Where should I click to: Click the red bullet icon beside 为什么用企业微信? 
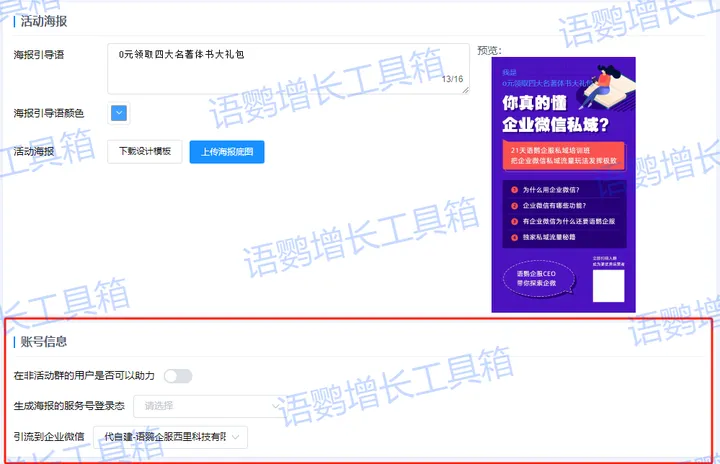(513, 188)
